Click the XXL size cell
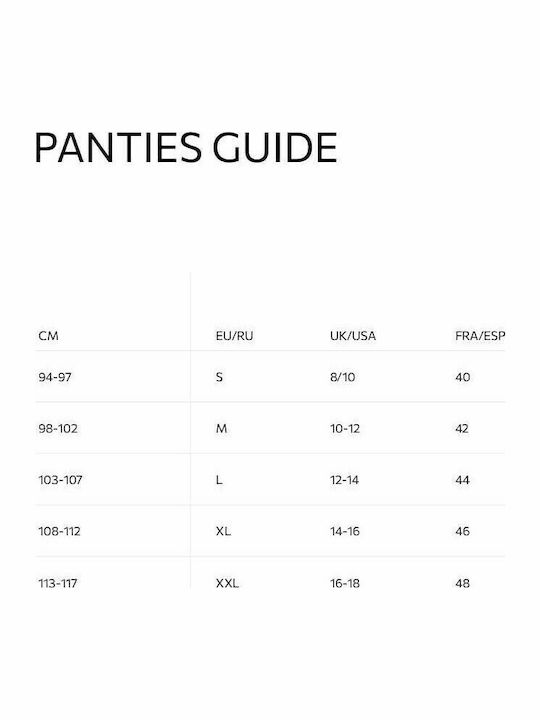This screenshot has height=720, width=540. point(227,583)
